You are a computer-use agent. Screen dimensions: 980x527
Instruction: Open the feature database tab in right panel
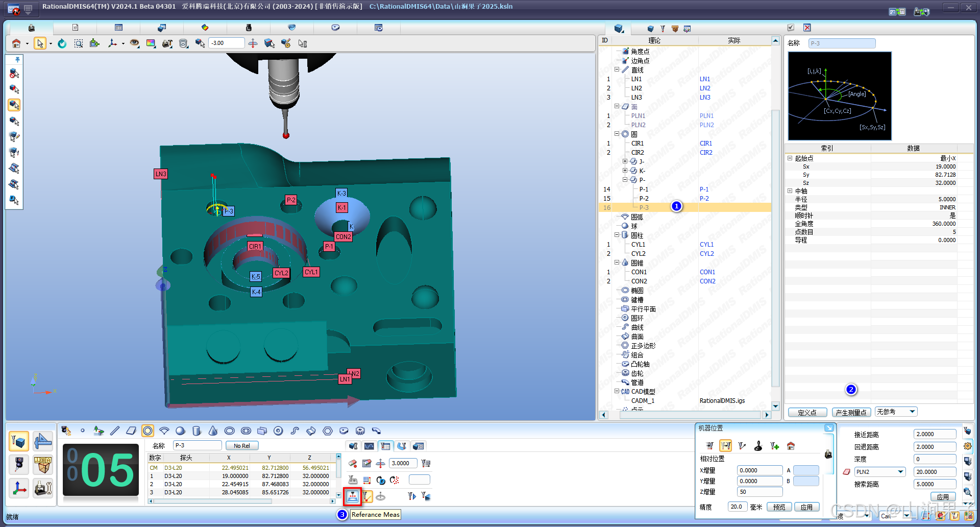pos(619,28)
